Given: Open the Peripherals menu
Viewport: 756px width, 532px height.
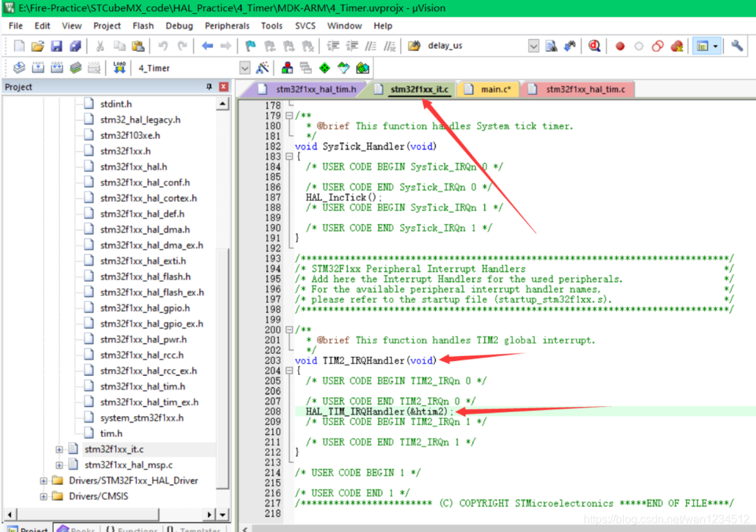Looking at the screenshot, I should coord(227,26).
